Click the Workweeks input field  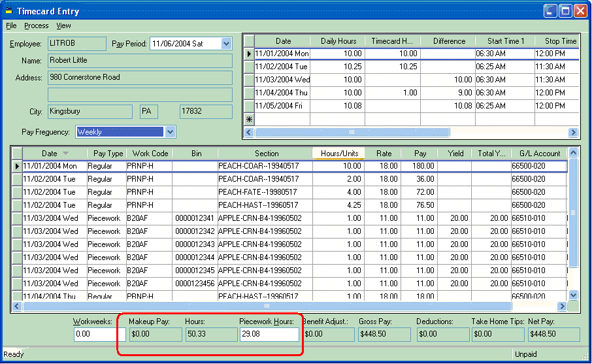pyautogui.click(x=99, y=334)
